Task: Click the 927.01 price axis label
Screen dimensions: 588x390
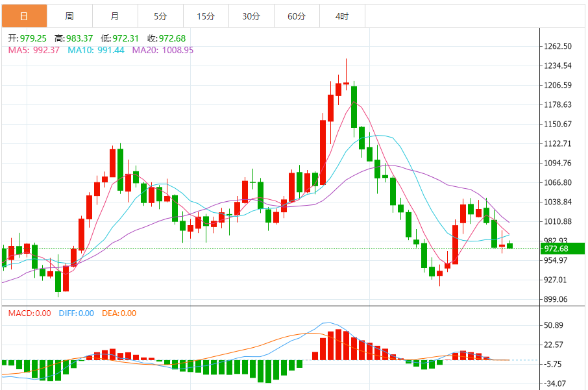Action: (x=556, y=280)
